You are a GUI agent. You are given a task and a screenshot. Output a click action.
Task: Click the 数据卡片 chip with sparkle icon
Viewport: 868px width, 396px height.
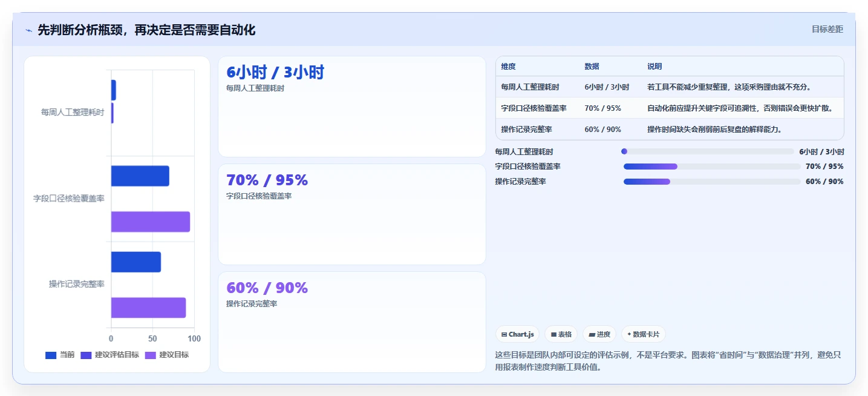(644, 334)
